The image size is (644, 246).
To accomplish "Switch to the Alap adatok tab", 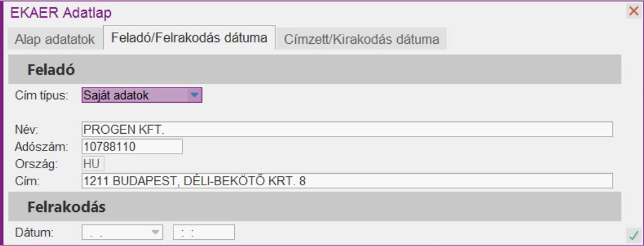I will 55,39.
